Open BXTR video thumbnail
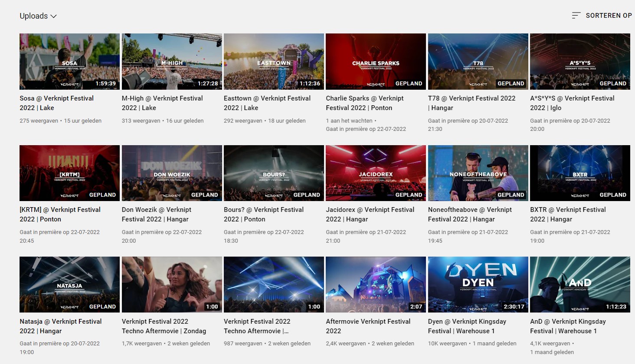Viewport: 635px width, 364px height. point(580,173)
